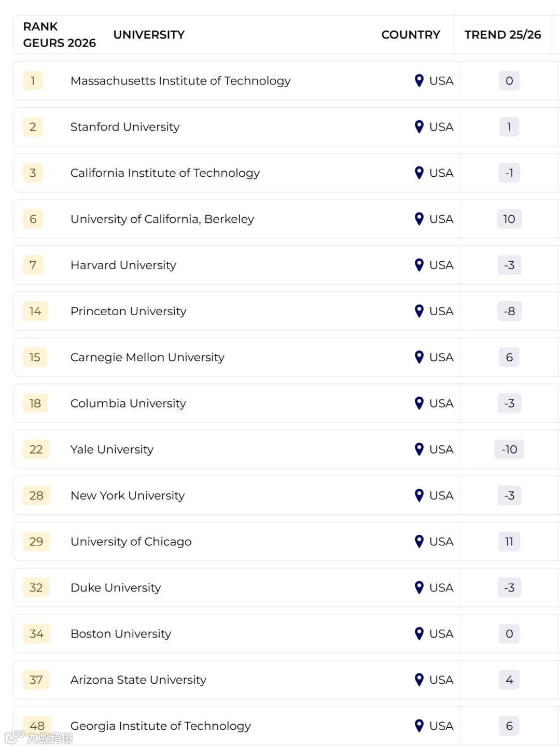Click the location pin icon beside MIT's USA
The height and width of the screenshot is (748, 560).
tap(419, 81)
